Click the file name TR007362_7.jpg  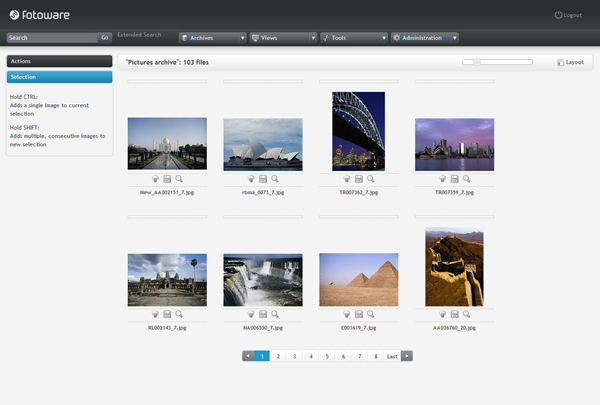[x=359, y=193]
